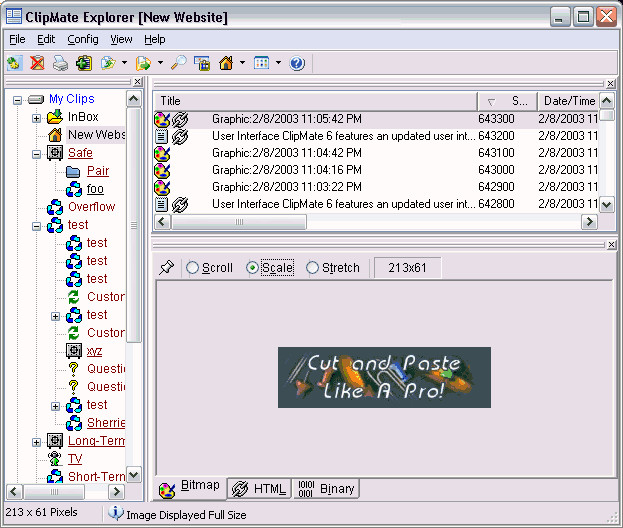
Task: Click the xyz safe icon in tree
Action: tap(74, 351)
